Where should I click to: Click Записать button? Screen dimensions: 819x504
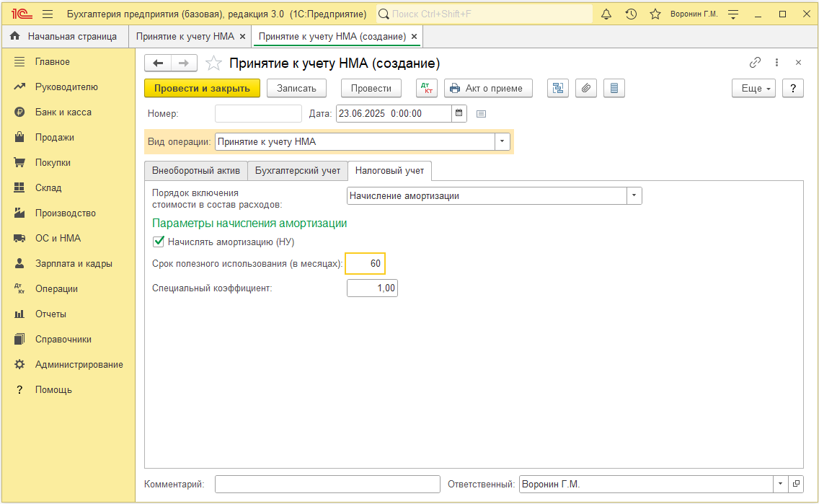click(297, 88)
